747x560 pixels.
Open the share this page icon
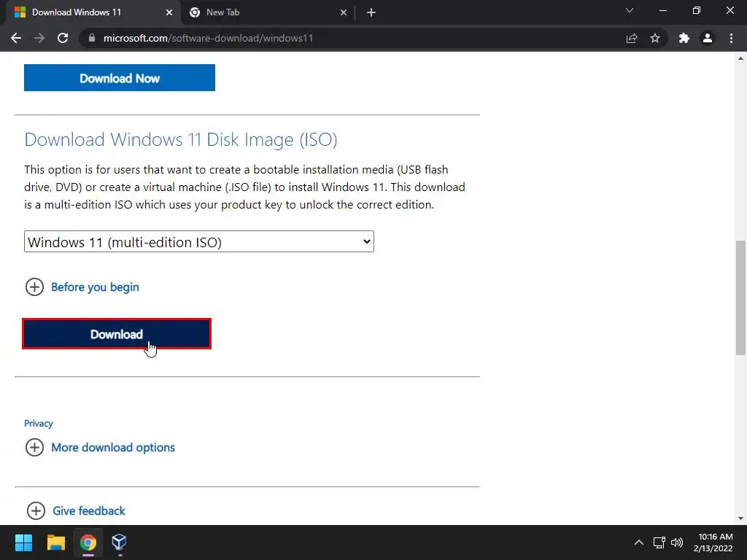pos(632,38)
